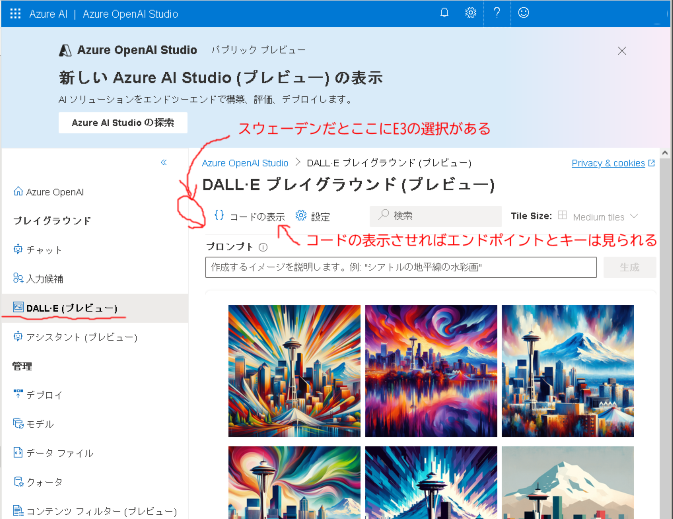This screenshot has height=519, width=673.
Task: Click Azure OpenAI Studio breadcrumb link
Action: pyautogui.click(x=245, y=163)
